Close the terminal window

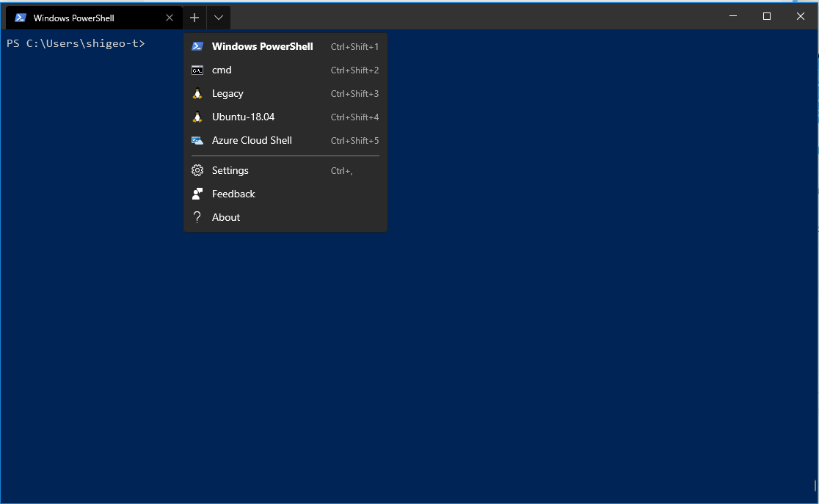tap(800, 16)
